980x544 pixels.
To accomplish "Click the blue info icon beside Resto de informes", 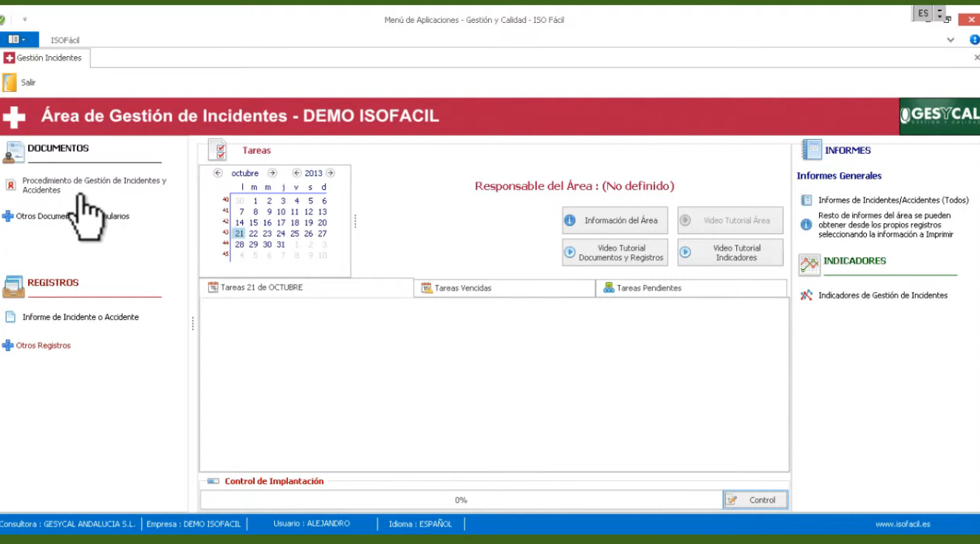I will [x=806, y=225].
